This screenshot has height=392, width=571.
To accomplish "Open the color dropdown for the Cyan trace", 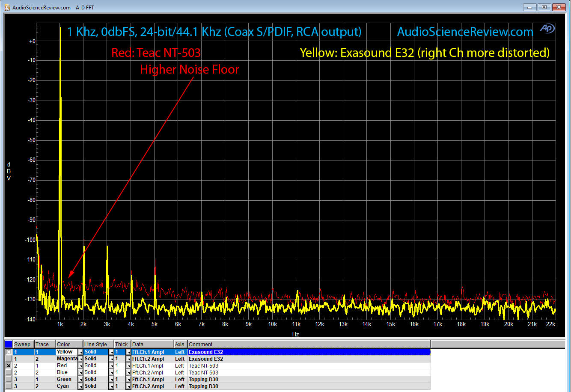I will click(x=80, y=386).
